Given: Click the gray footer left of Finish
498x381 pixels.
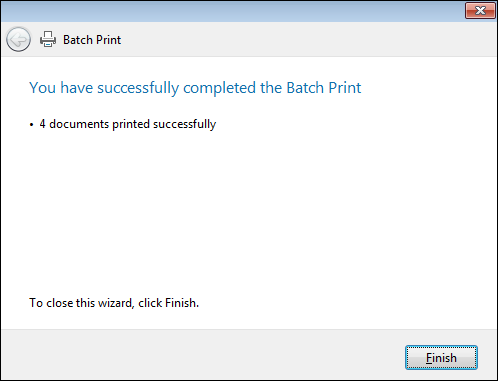Looking at the screenshot, I should point(200,355).
